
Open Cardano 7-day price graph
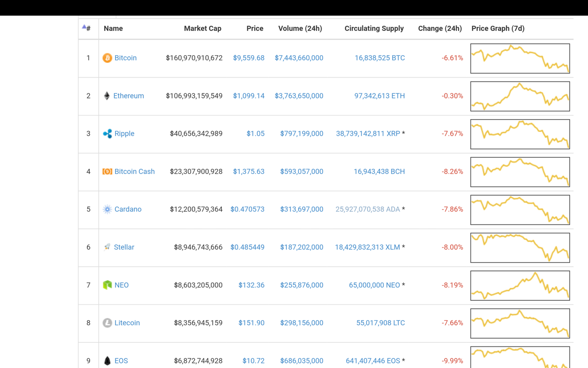point(520,210)
